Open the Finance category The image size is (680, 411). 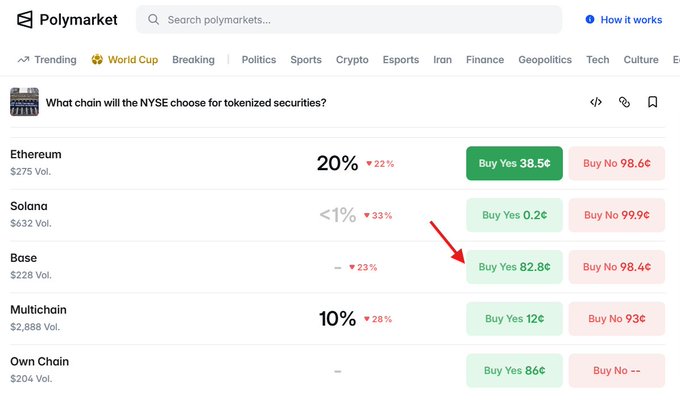coord(485,60)
